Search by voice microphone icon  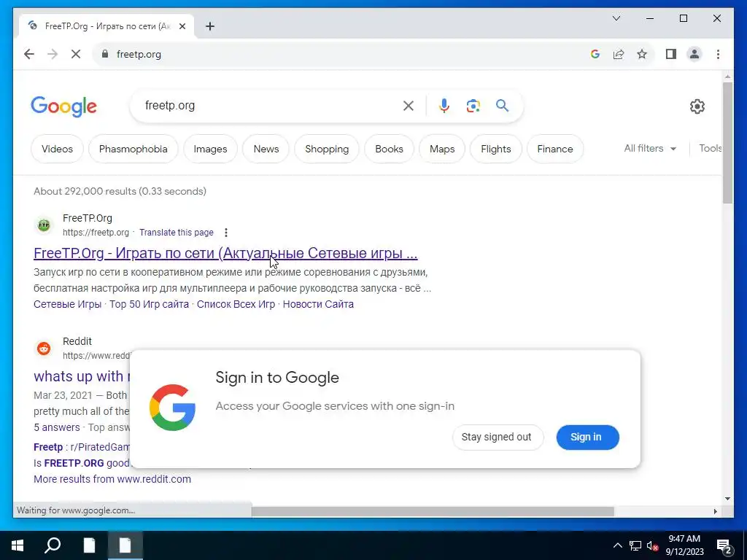pyautogui.click(x=444, y=106)
